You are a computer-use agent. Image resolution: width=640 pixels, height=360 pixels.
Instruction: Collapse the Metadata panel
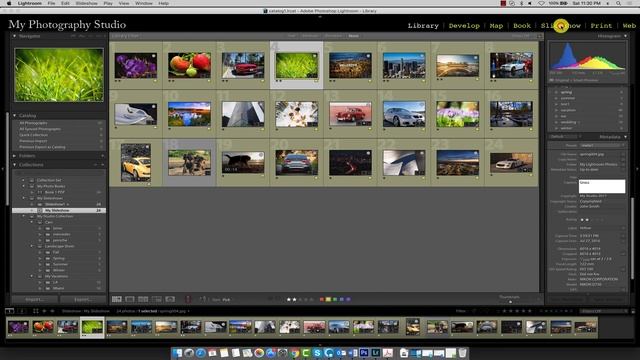(625, 137)
